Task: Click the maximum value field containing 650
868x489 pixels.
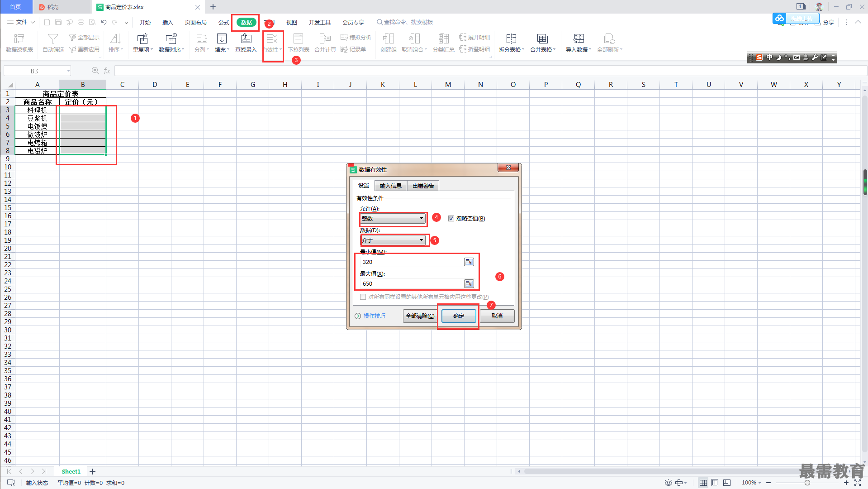Action: point(412,284)
